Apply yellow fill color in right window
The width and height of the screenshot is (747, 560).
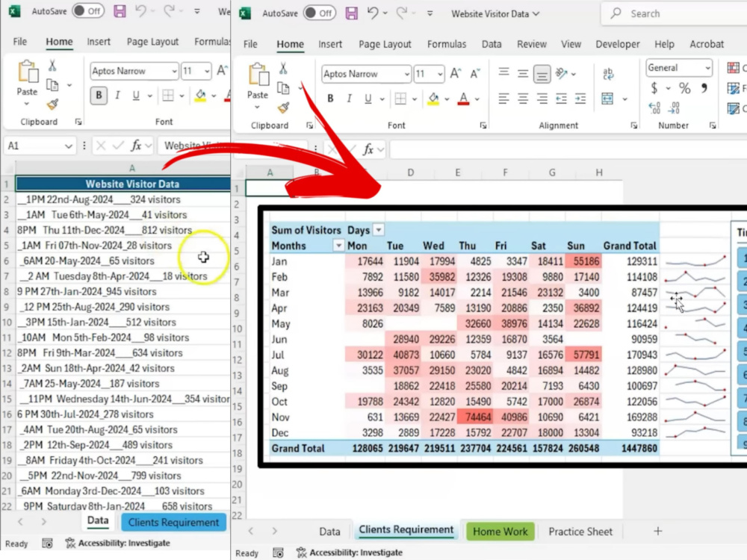(x=433, y=99)
